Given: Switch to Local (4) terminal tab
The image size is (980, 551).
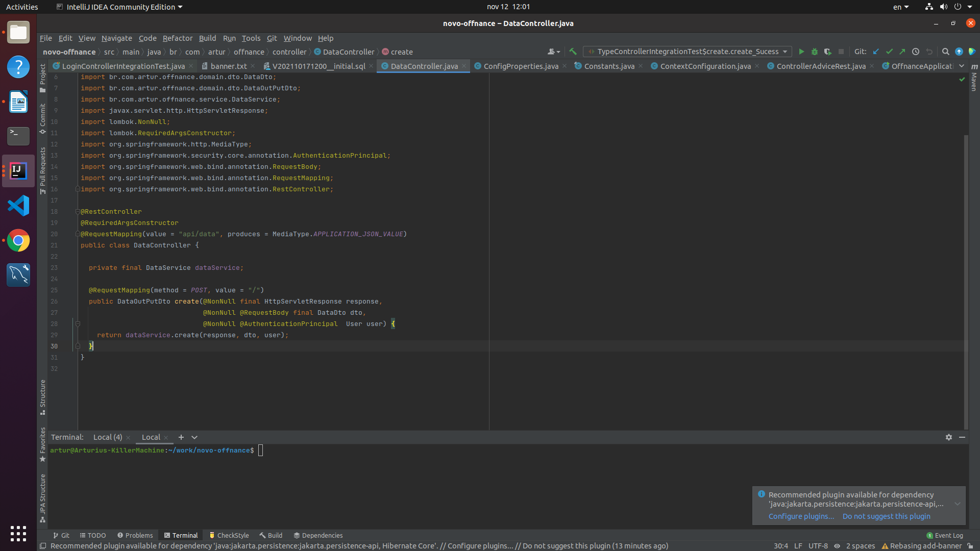Looking at the screenshot, I should pyautogui.click(x=108, y=437).
